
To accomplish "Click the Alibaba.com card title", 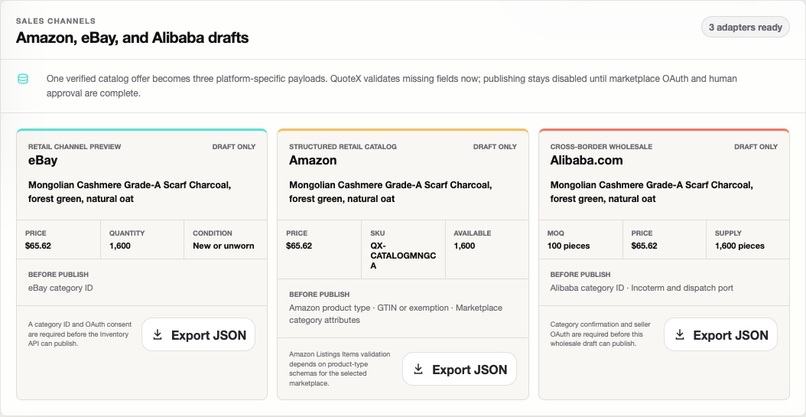I will (x=586, y=160).
